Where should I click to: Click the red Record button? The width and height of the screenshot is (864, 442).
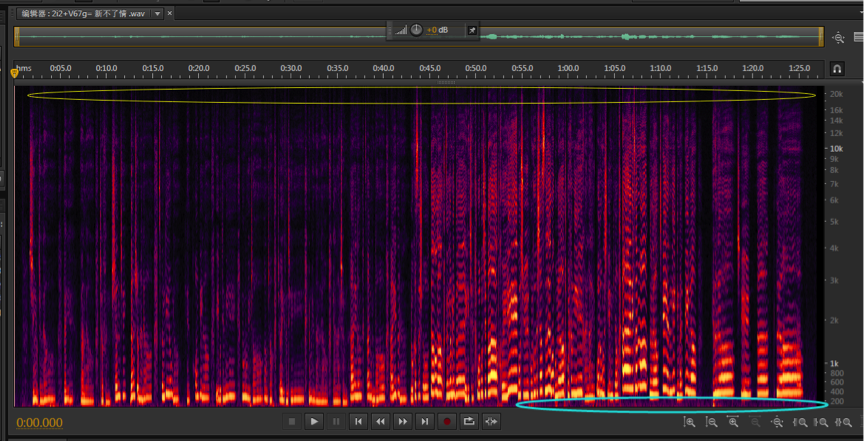pyautogui.click(x=447, y=422)
